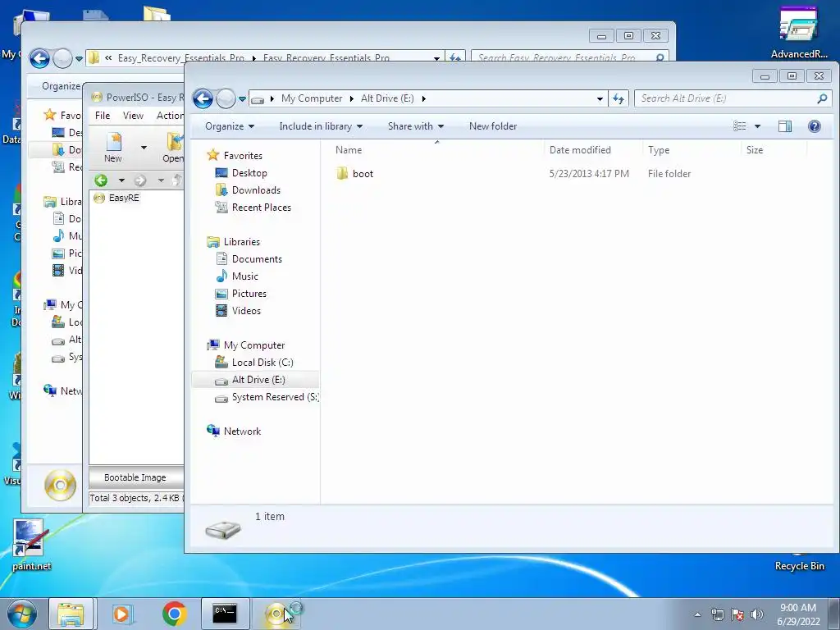The height and width of the screenshot is (630, 840).
Task: Open volume speaker tray icon
Action: point(756,614)
